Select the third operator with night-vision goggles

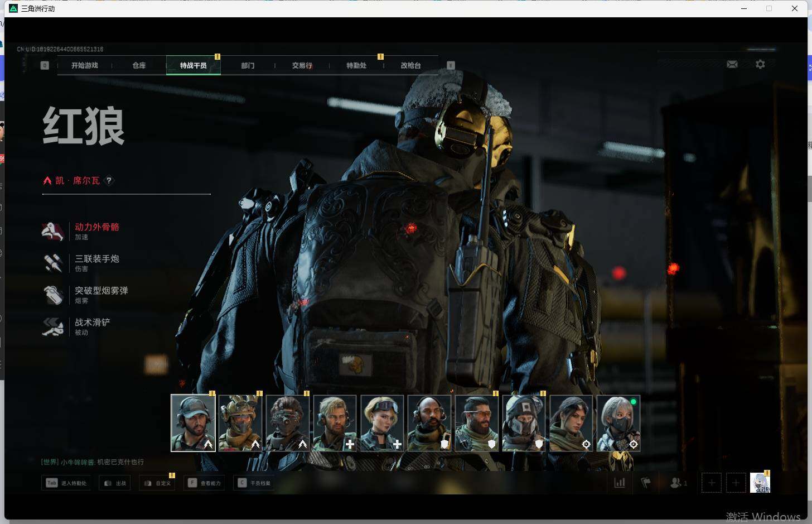[x=288, y=423]
